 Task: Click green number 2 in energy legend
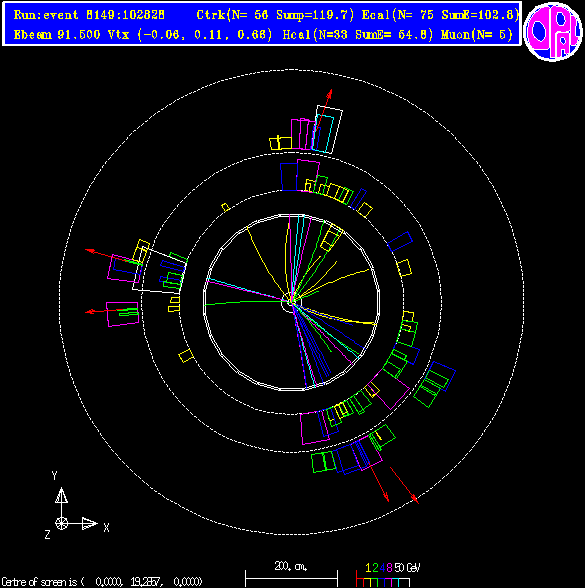click(375, 568)
